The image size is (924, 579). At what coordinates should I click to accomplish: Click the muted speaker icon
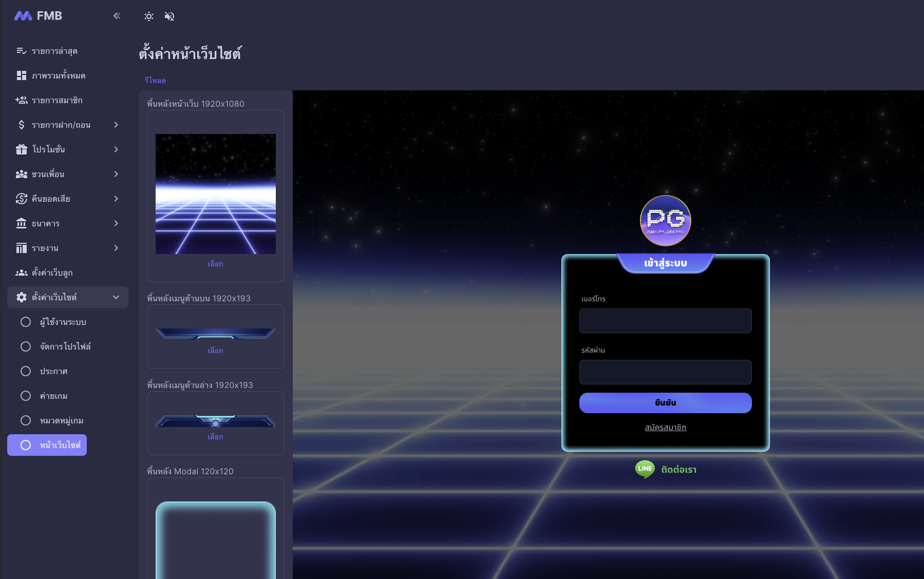pos(169,16)
